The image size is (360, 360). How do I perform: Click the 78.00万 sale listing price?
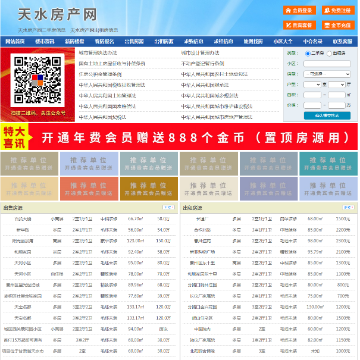coord(163,274)
